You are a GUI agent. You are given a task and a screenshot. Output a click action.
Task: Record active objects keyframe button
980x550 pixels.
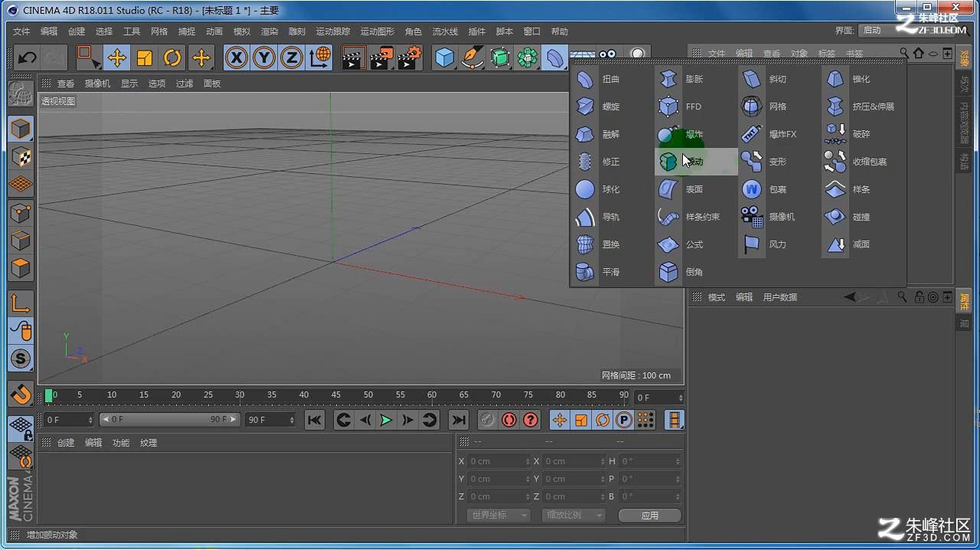[487, 420]
